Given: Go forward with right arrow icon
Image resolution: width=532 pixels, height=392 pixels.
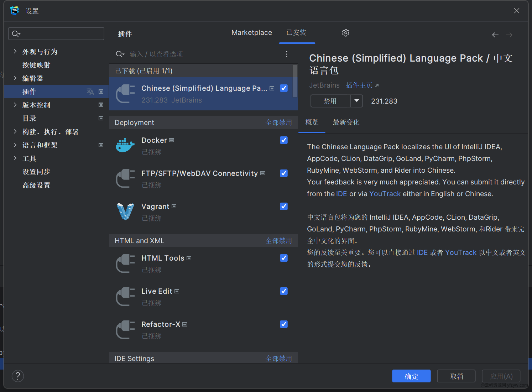Looking at the screenshot, I should pyautogui.click(x=509, y=35).
